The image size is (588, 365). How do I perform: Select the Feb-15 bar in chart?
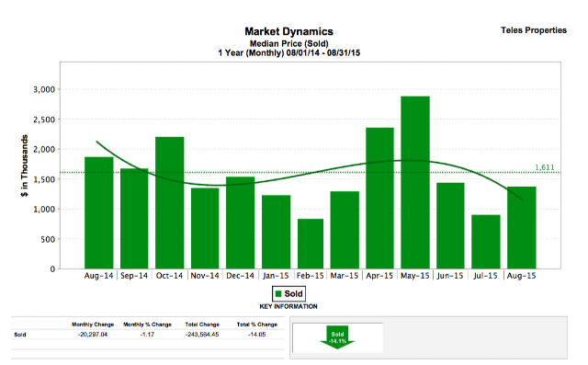click(311, 244)
